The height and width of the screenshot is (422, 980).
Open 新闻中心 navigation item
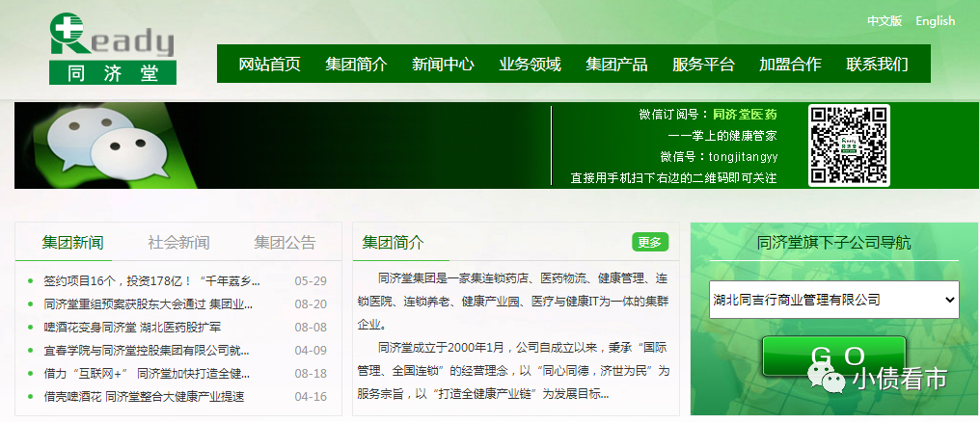point(443,65)
